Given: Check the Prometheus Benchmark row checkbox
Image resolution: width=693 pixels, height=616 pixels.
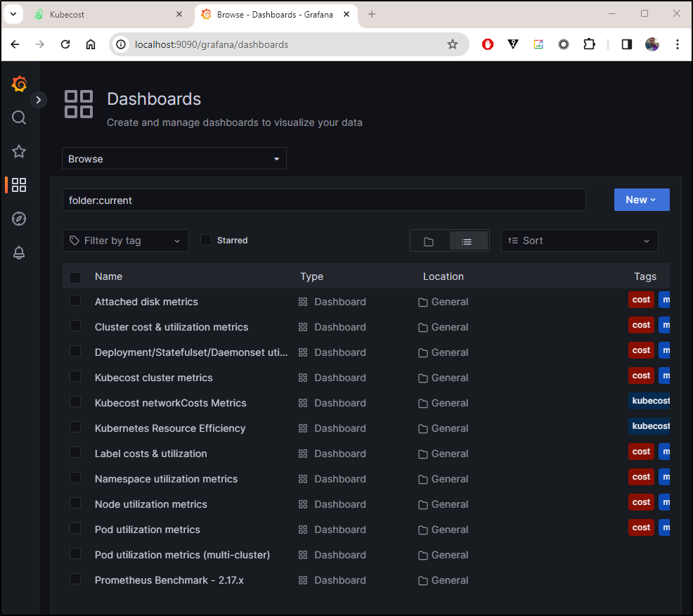Looking at the screenshot, I should click(x=75, y=579).
